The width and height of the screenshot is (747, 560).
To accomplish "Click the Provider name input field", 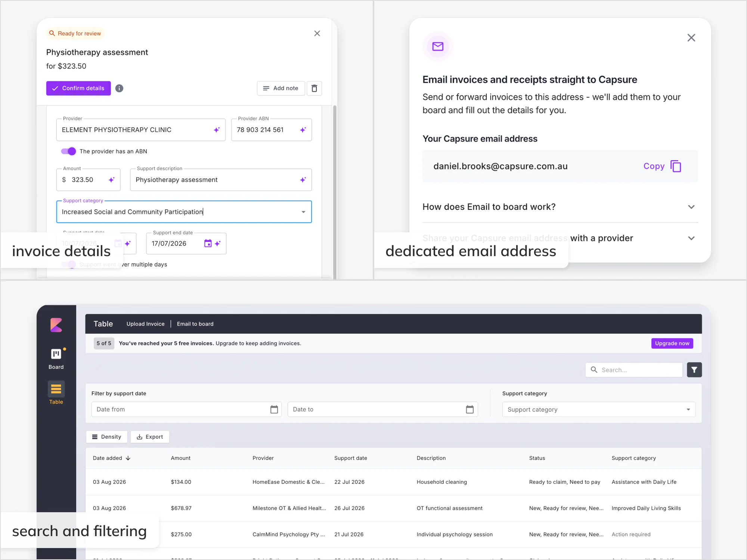I will tap(141, 130).
